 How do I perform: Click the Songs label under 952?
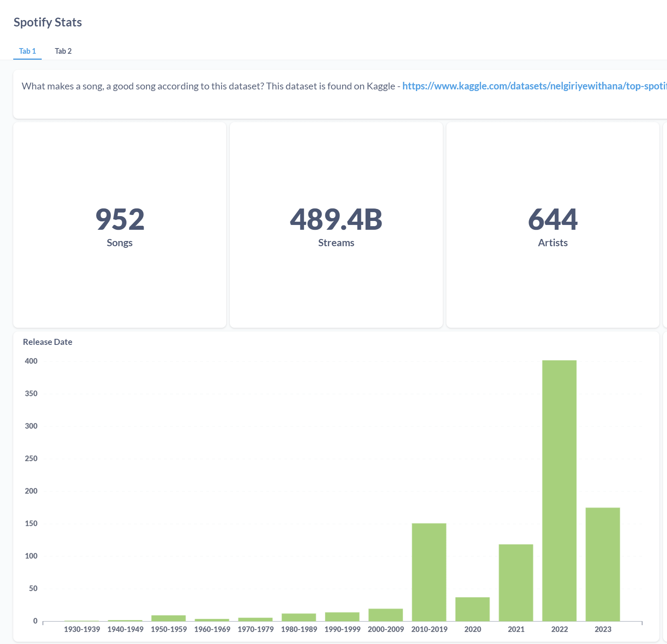click(x=120, y=243)
